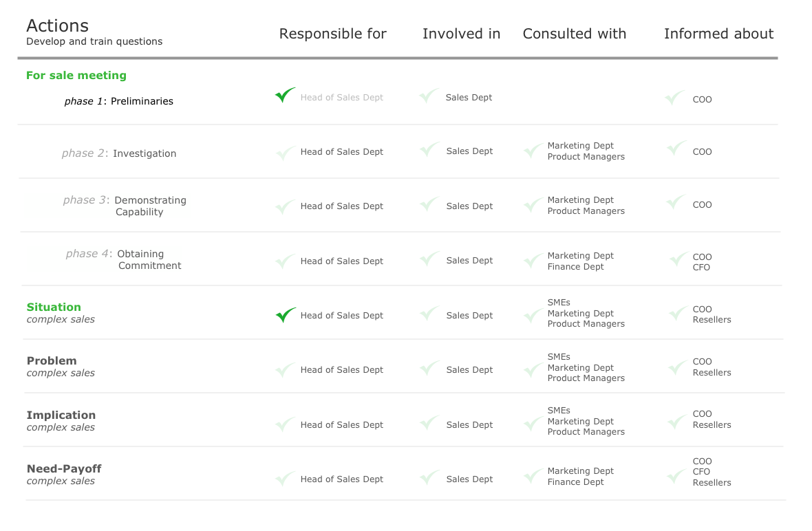Click dark green checkmark beside Preliminaries Responsible for
Viewport: 812px width, 531px height.
(x=285, y=95)
